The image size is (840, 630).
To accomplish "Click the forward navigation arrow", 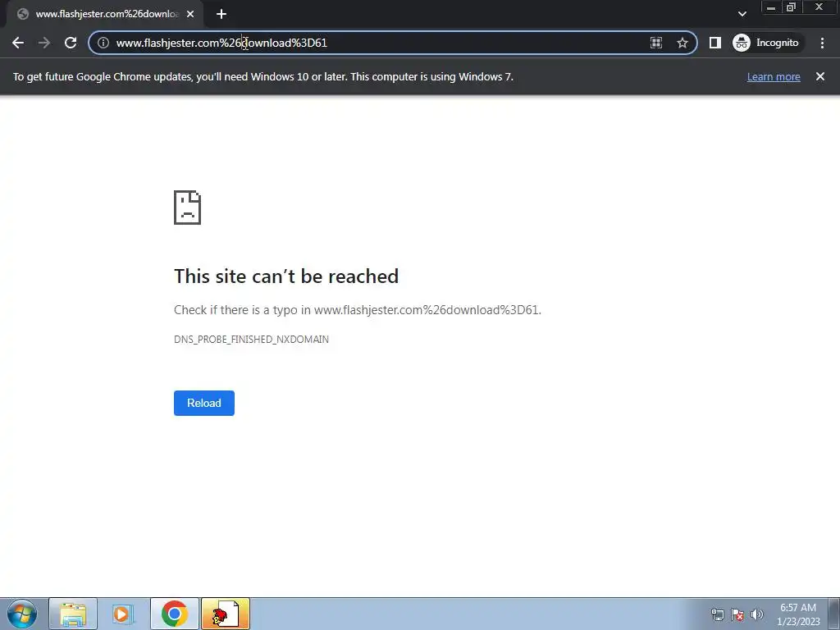I will pos(44,43).
